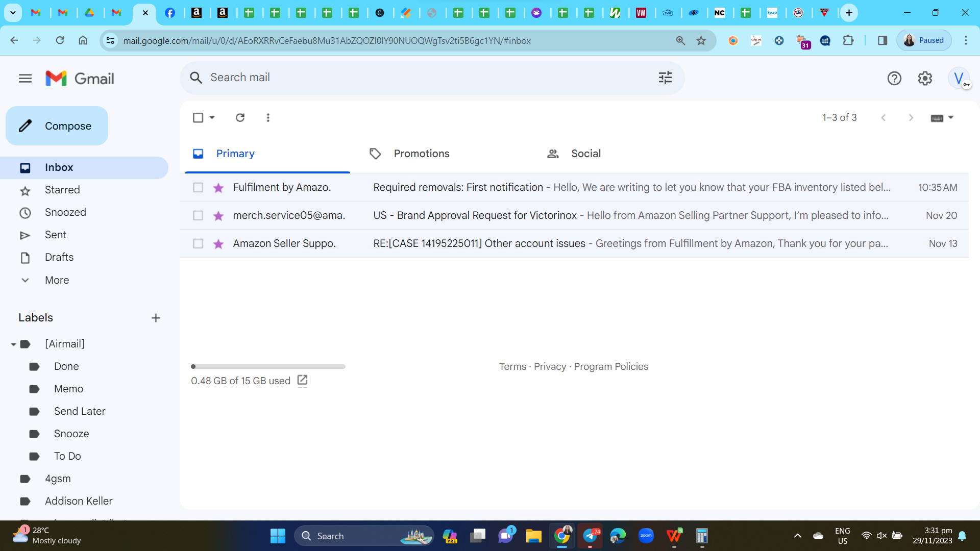The image size is (980, 551).
Task: Toggle the browser side panel
Action: tap(883, 41)
